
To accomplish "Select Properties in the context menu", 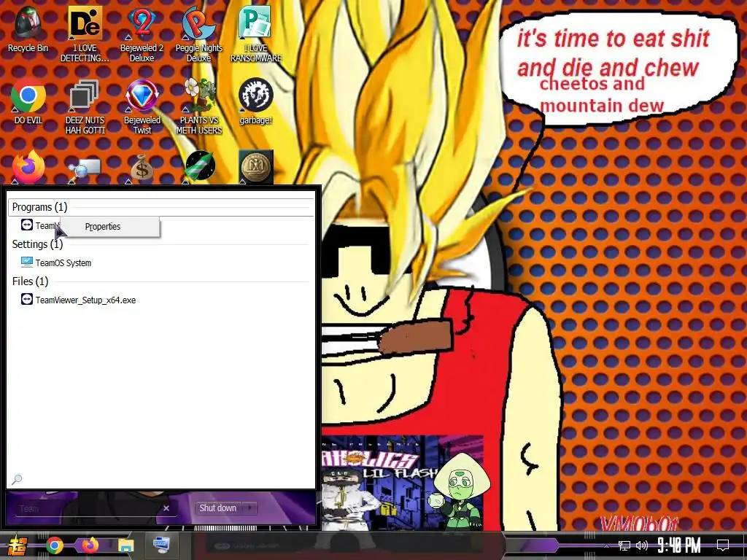I will (x=109, y=227).
